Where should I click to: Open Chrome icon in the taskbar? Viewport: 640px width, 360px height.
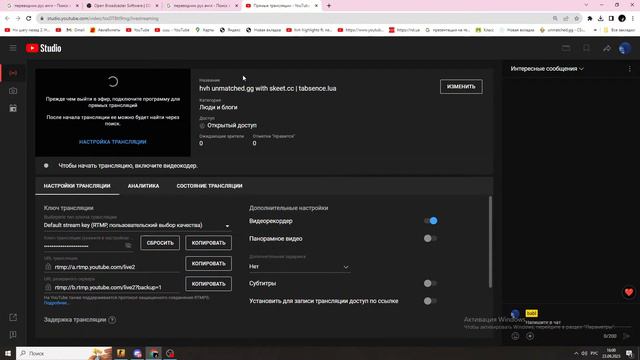point(154,353)
